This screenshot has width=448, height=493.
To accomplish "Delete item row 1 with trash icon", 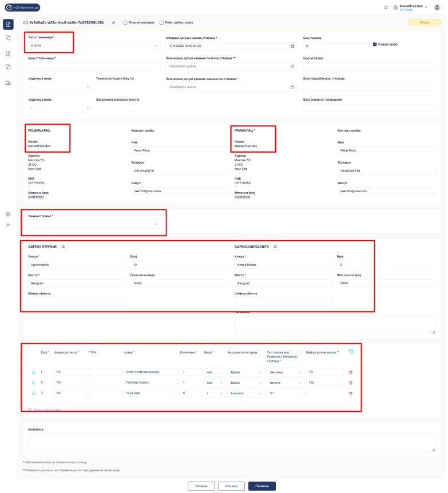I will (351, 372).
